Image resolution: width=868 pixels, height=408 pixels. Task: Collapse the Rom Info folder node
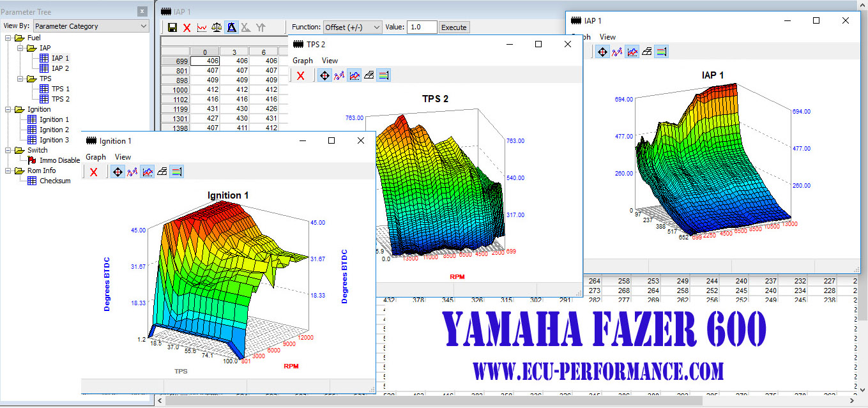pos(8,170)
